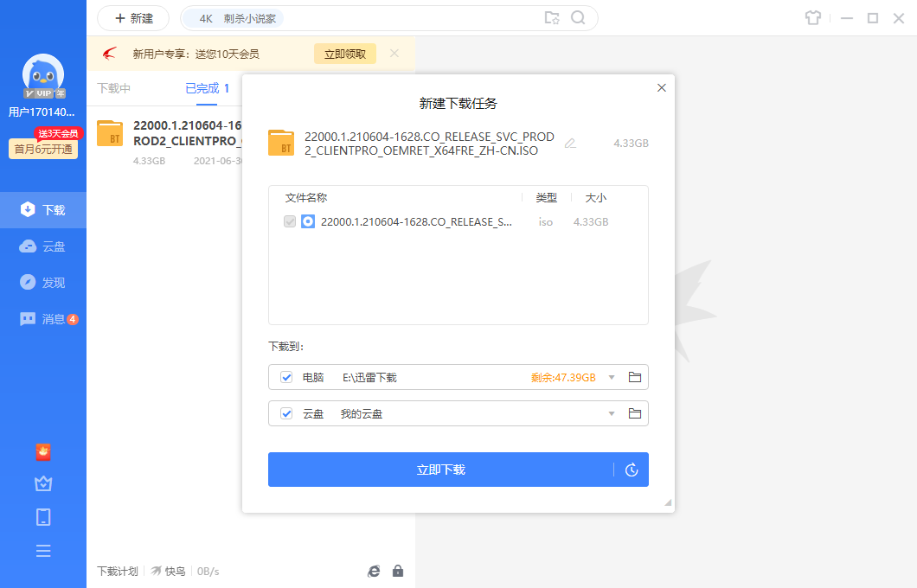This screenshot has height=588, width=917.
Task: Open the hamburger menu at sidebar bottom
Action: click(x=43, y=550)
